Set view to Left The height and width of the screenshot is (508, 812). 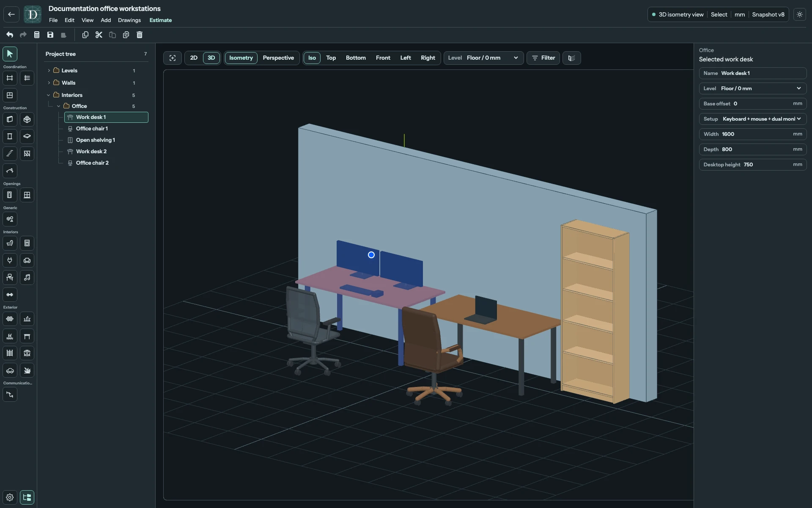point(406,58)
